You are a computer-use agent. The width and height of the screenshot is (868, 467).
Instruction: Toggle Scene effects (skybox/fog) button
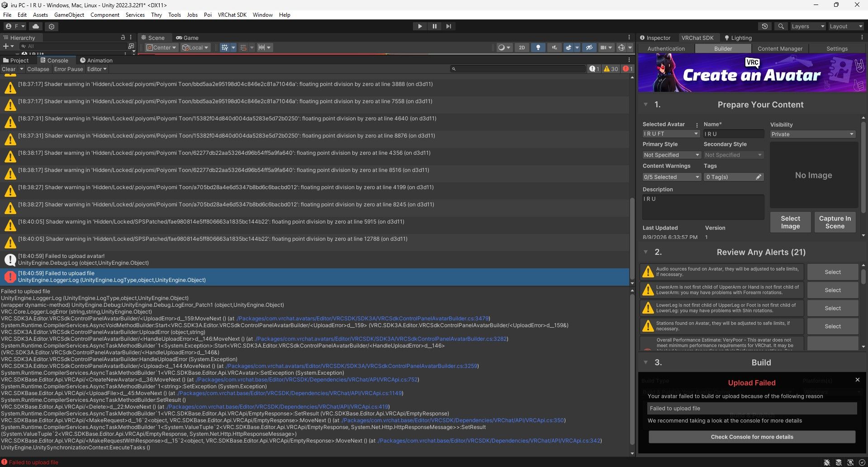click(x=569, y=48)
